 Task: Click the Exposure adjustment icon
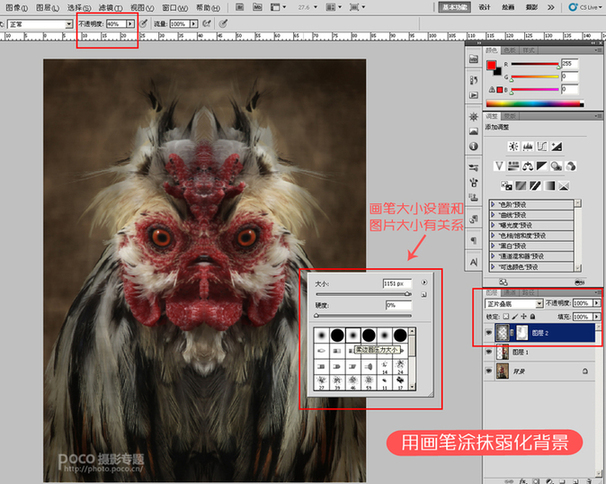click(557, 147)
